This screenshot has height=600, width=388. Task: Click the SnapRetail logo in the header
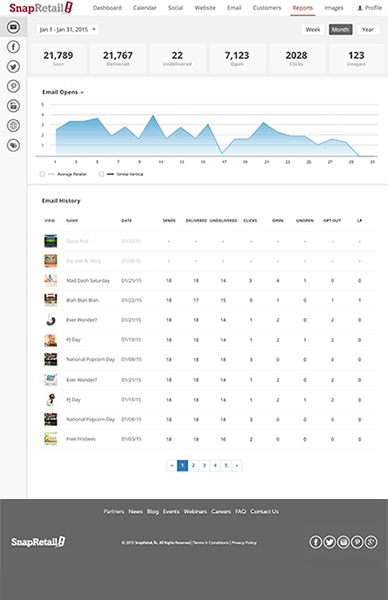pos(41,8)
